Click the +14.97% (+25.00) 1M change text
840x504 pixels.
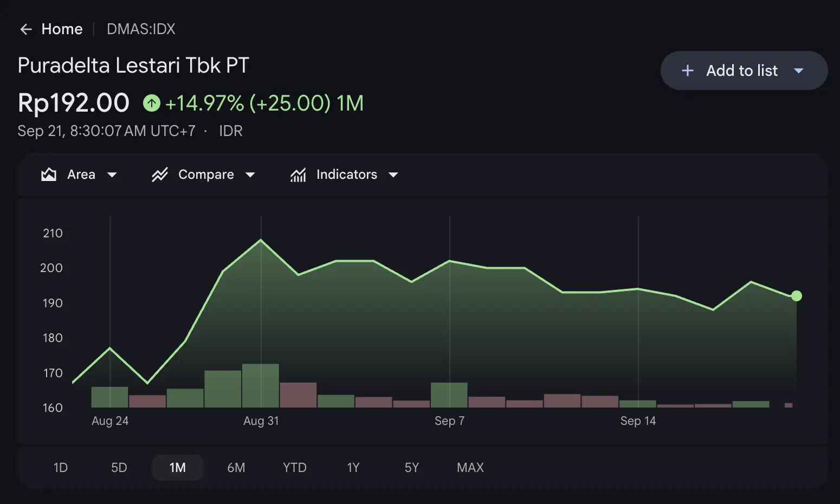(264, 103)
